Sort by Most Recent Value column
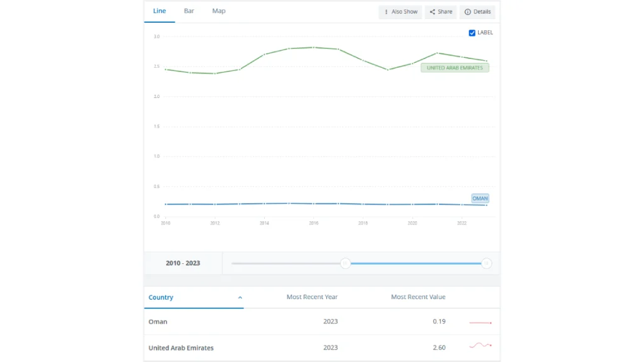The height and width of the screenshot is (362, 644). [418, 297]
